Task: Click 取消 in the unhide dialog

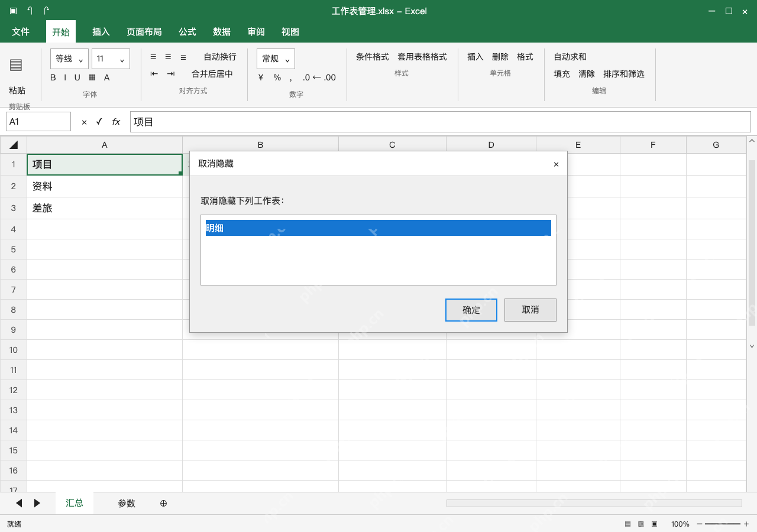Action: [530, 310]
